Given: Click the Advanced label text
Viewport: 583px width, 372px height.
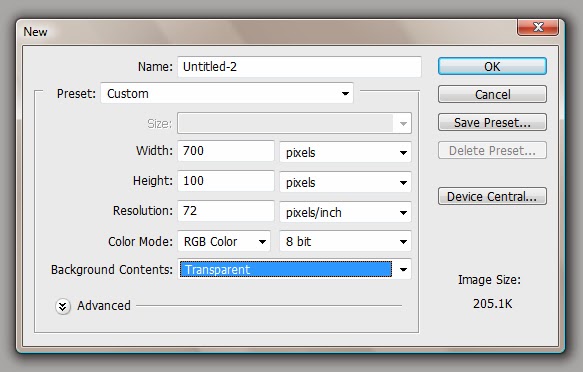Looking at the screenshot, I should (104, 305).
